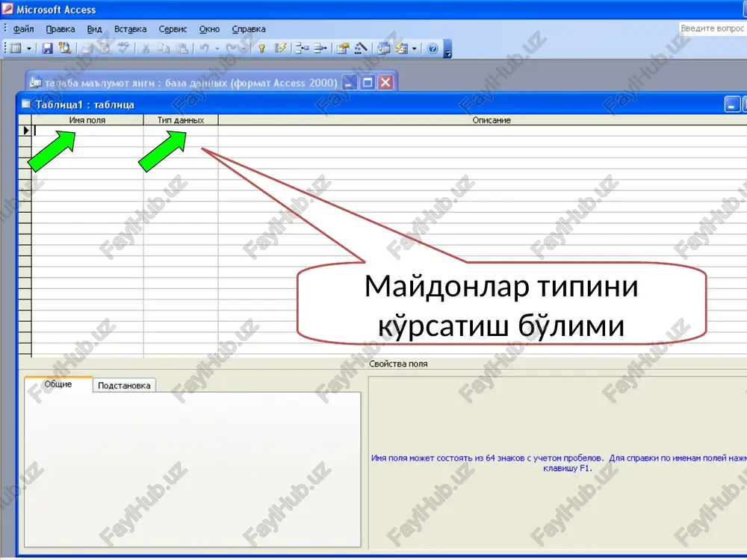Screen dimensions: 747x560
Task: Show the Database Window icon
Action: pyautogui.click(x=383, y=48)
